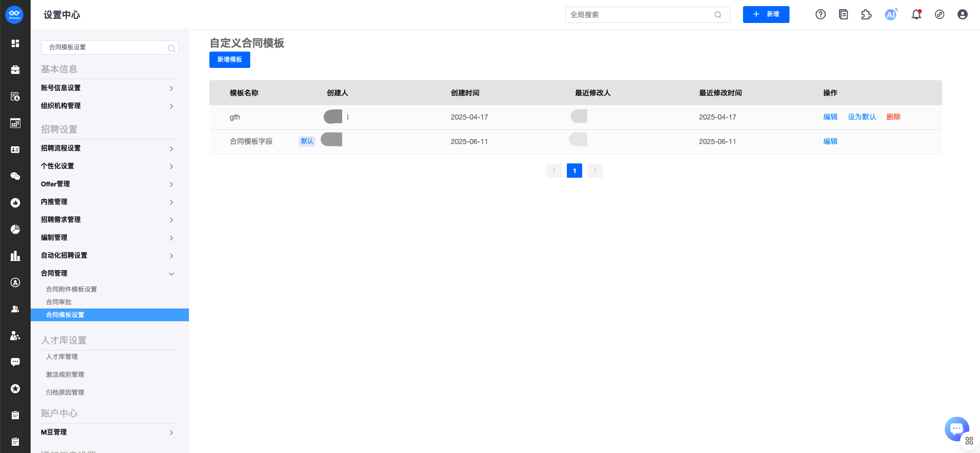This screenshot has height=453, width=980.
Task: Open the floating chat support bubble
Action: pyautogui.click(x=957, y=428)
